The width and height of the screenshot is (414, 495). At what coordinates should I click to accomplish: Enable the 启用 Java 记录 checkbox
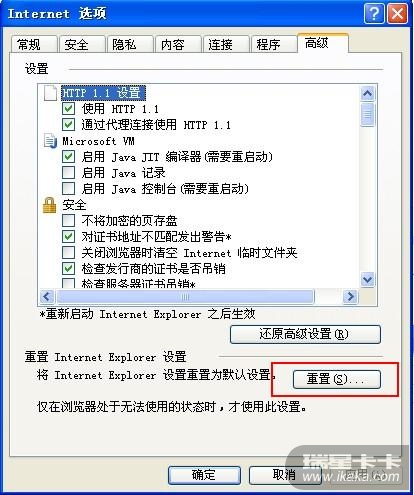[x=68, y=173]
